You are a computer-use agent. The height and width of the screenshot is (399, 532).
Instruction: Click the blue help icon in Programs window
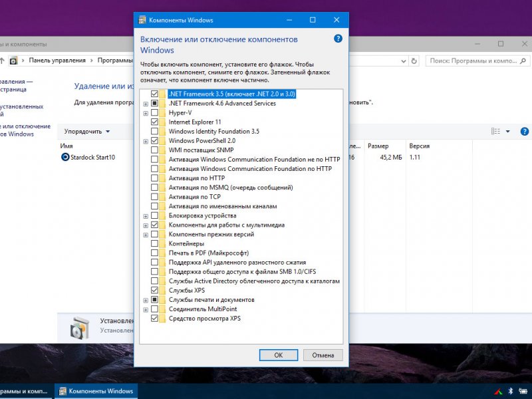[x=525, y=131]
